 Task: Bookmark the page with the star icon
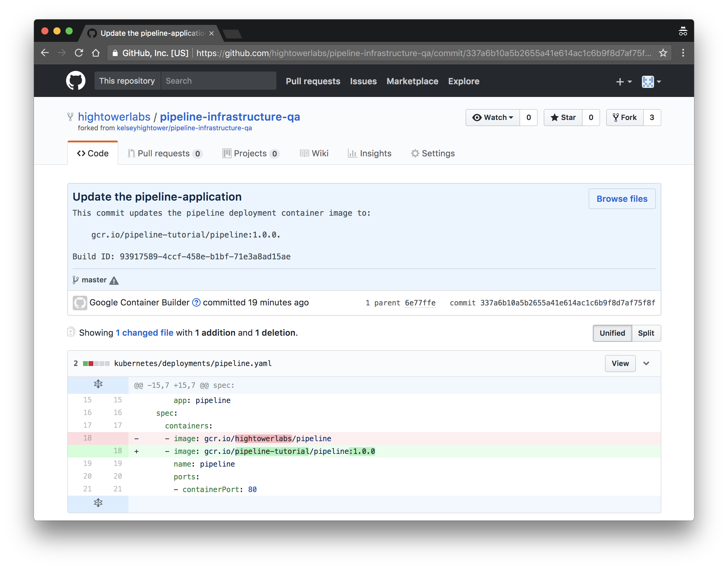tap(663, 53)
